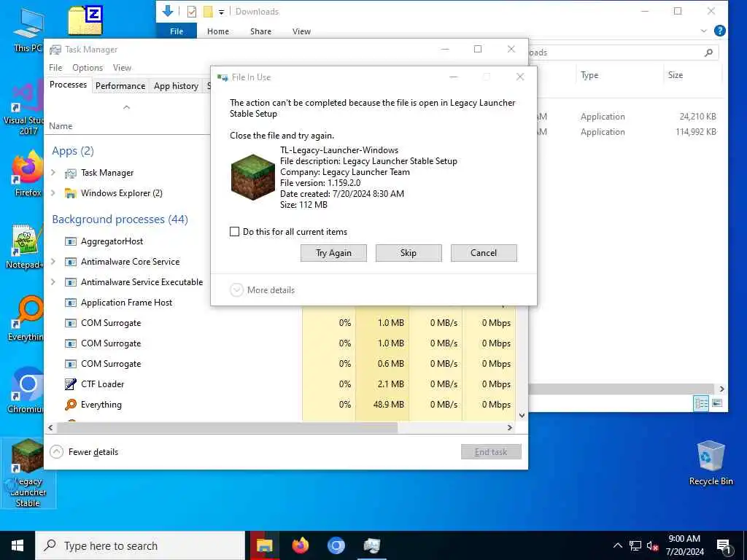The width and height of the screenshot is (747, 560).
Task: Click the Minecraft block file thumbnail in dialog
Action: (253, 176)
